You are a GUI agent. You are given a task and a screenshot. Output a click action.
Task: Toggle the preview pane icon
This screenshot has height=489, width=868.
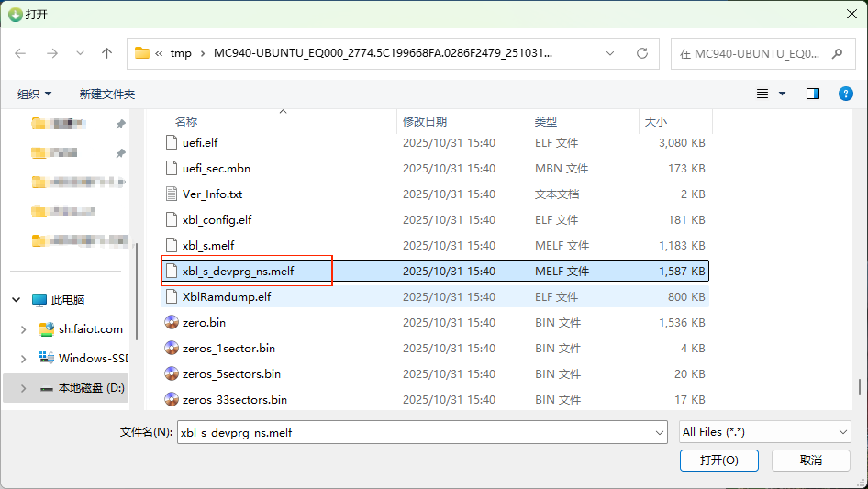[812, 94]
